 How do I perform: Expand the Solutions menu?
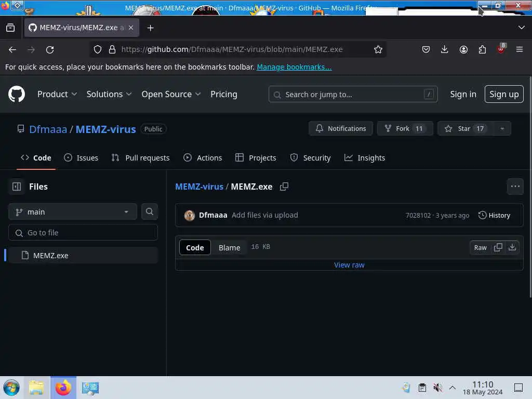pos(109,95)
